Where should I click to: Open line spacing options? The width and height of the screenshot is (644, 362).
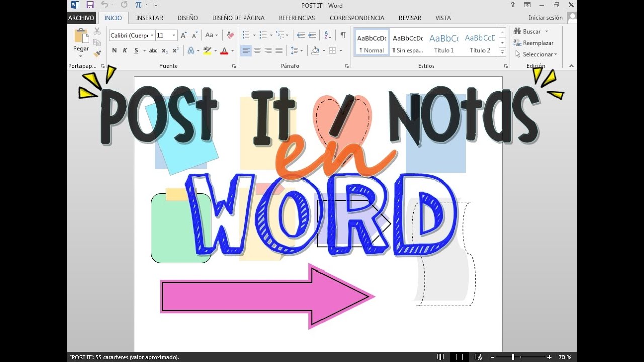294,51
